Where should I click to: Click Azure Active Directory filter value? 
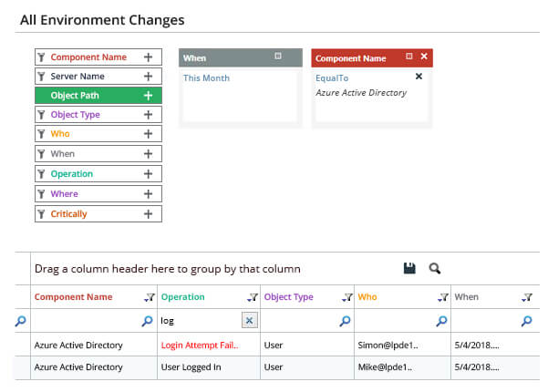click(x=361, y=93)
